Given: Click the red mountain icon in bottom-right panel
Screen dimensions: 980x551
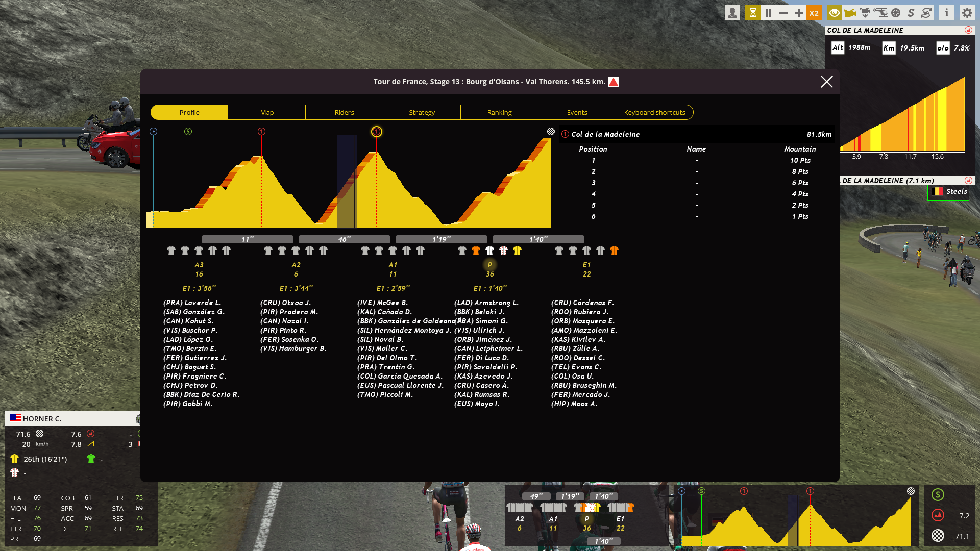Looking at the screenshot, I should [x=938, y=515].
